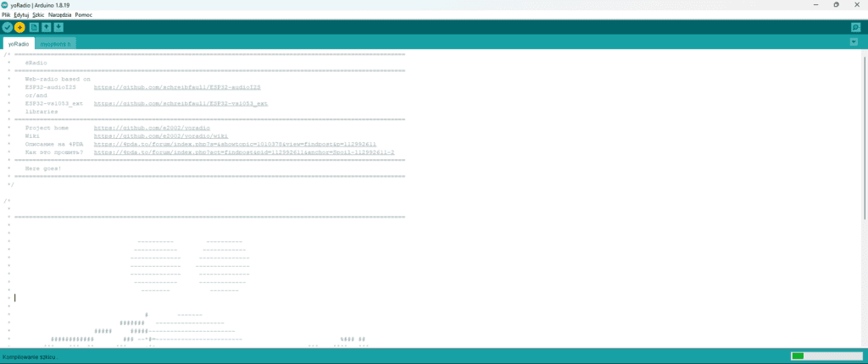Open the Edytuj menu
The image size is (868, 364).
tap(21, 14)
